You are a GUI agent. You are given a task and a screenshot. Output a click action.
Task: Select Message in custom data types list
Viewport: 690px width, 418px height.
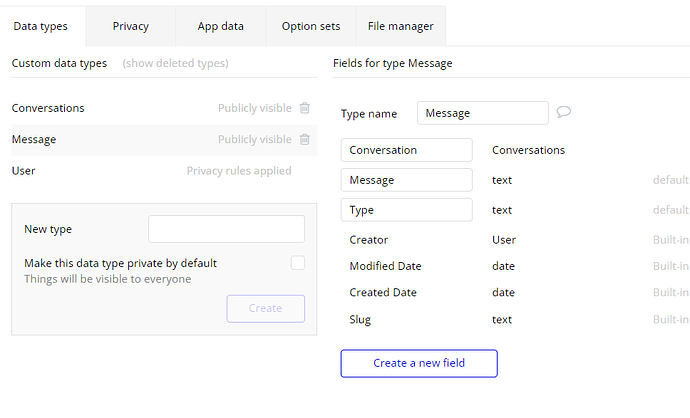(34, 140)
